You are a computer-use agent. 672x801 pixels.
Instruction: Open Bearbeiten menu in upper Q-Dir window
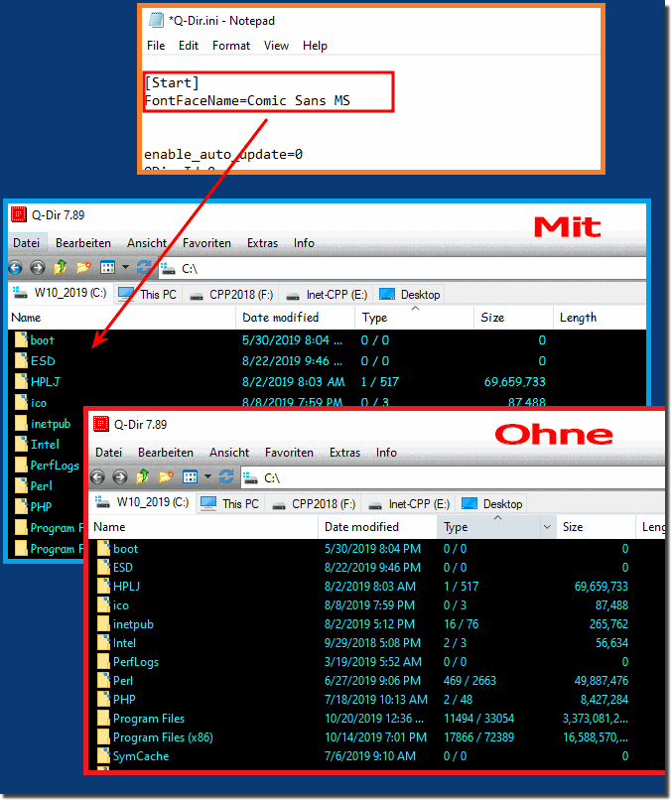(x=83, y=243)
